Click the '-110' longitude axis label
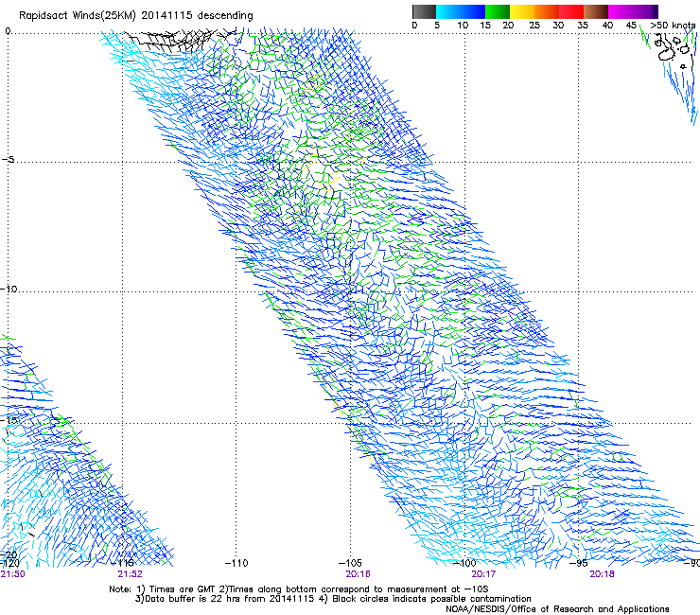 coord(236,563)
